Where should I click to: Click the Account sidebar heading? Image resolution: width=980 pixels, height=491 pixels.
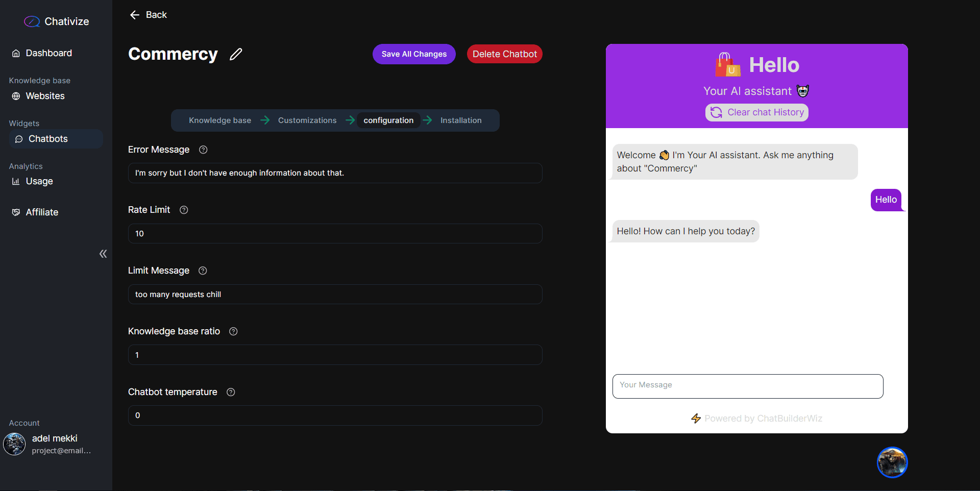click(x=24, y=423)
